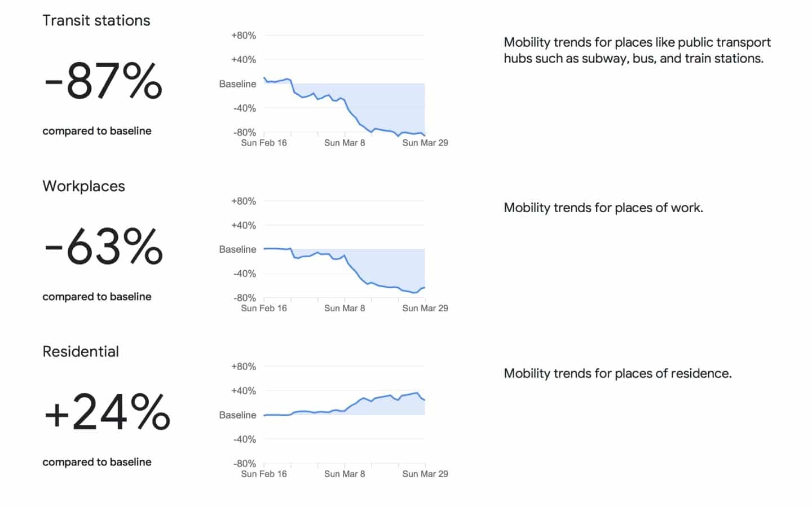Click the Transit stations heading
The width and height of the screenshot is (812, 506).
(96, 20)
